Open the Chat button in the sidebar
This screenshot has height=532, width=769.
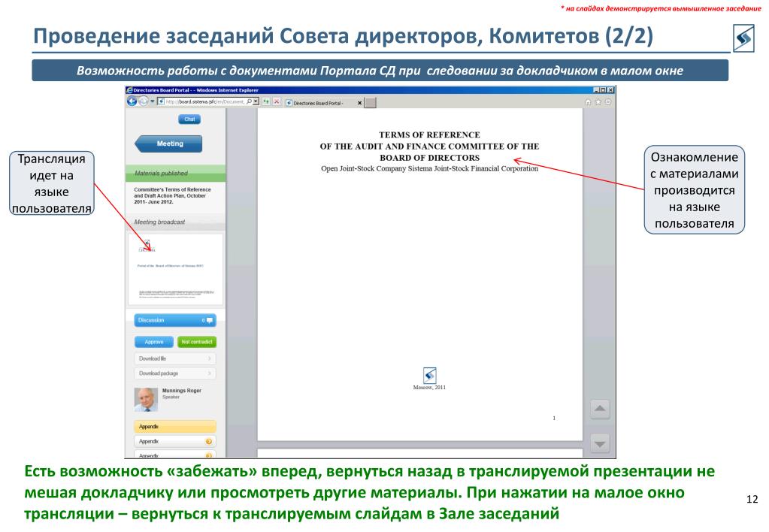click(x=189, y=119)
